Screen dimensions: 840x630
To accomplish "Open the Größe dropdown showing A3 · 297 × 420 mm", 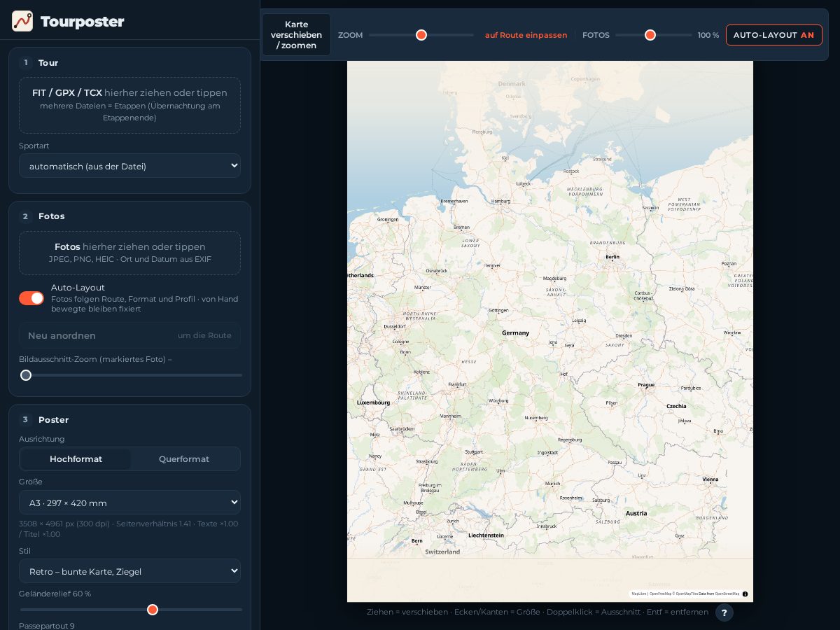I will pyautogui.click(x=129, y=503).
